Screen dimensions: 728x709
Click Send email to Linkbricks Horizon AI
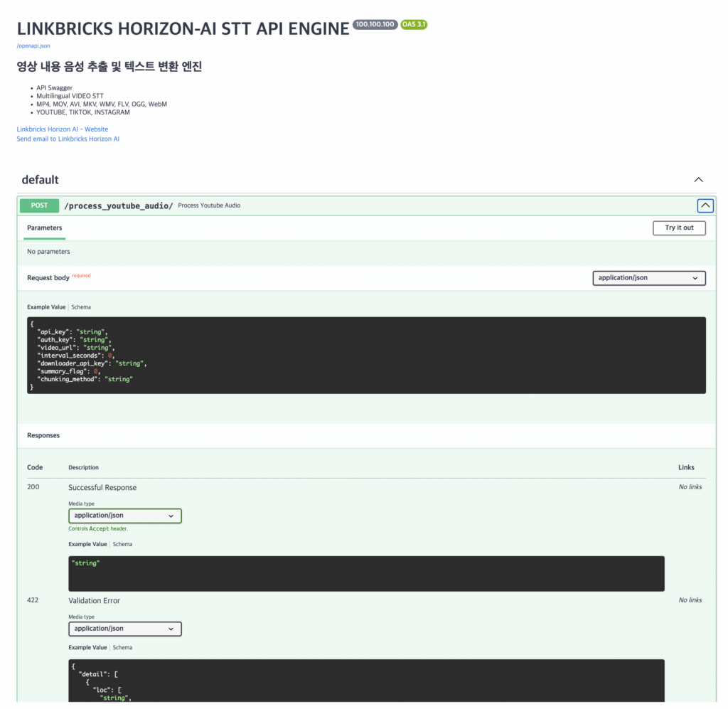[68, 139]
